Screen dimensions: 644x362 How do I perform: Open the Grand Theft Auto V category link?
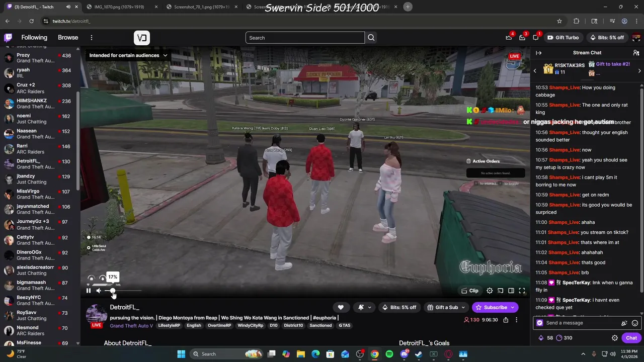(x=131, y=326)
